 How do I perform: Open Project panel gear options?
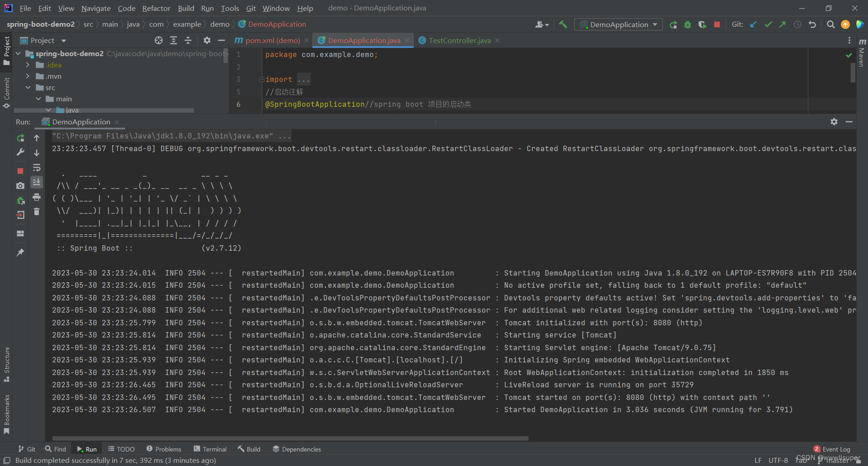pos(207,40)
